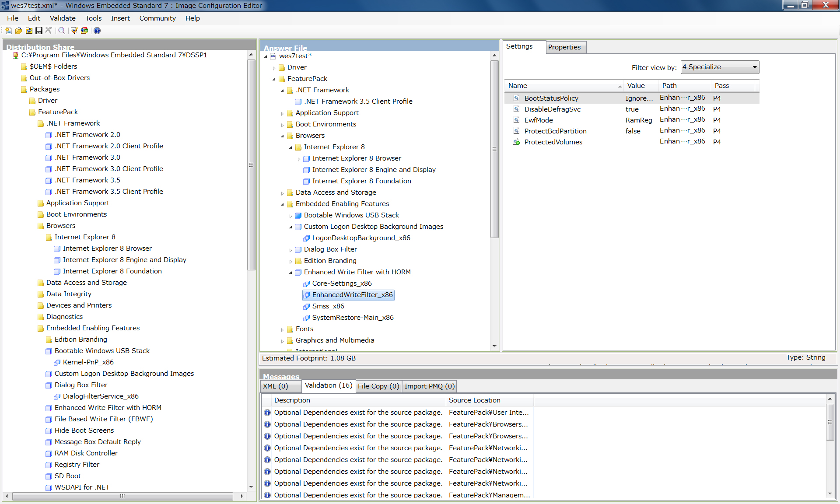Screen dimensions: 840x504
Task: Click the info icon of the Managem... message
Action: tap(267, 495)
